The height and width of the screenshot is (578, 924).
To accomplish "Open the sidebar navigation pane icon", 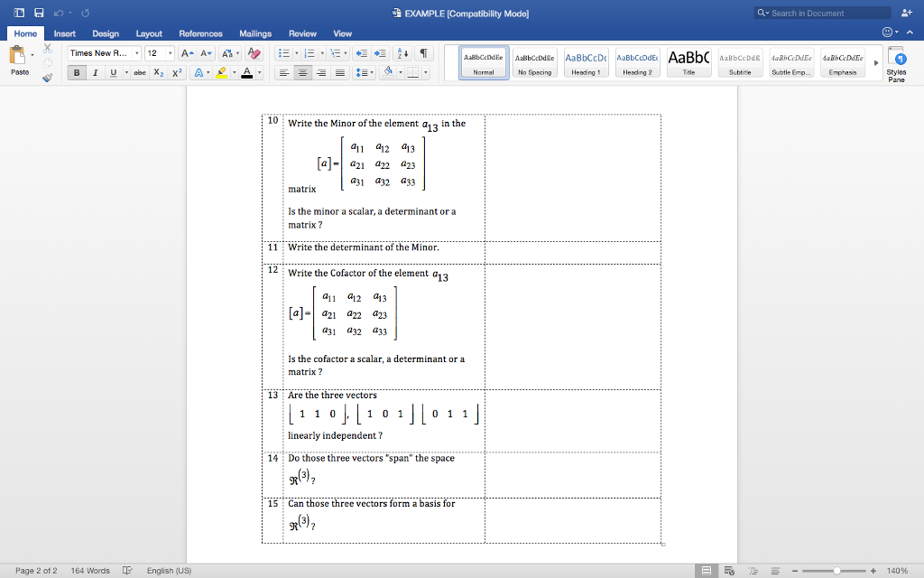I will pyautogui.click(x=19, y=13).
